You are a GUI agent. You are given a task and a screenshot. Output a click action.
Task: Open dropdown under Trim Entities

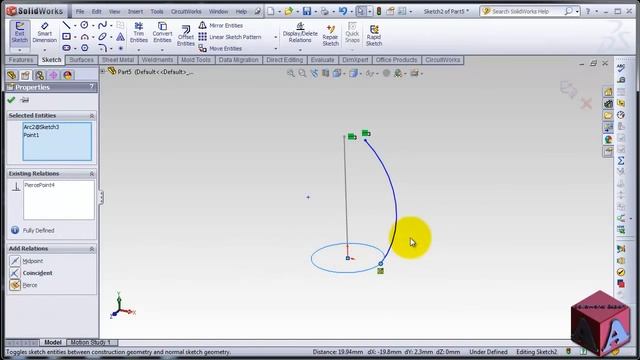(x=139, y=50)
